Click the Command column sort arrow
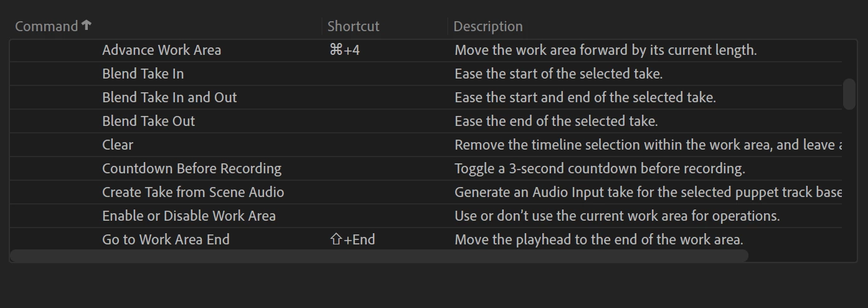 pos(87,25)
